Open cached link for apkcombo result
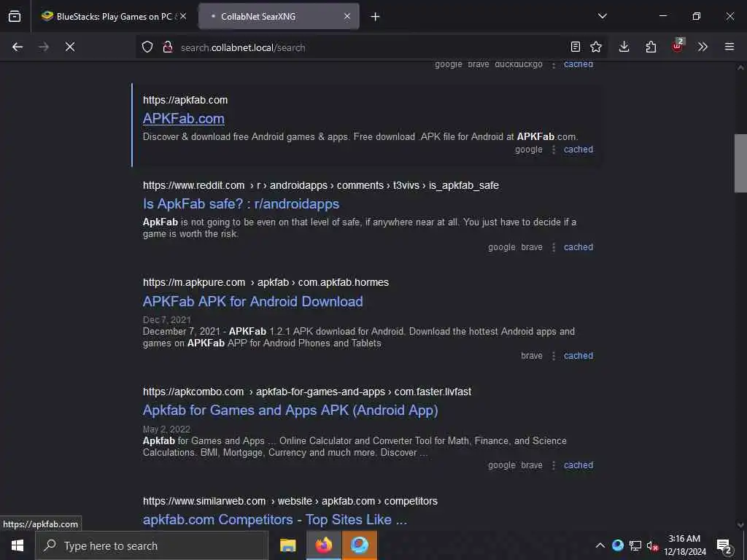Screen dimensions: 747x560 tap(578, 465)
